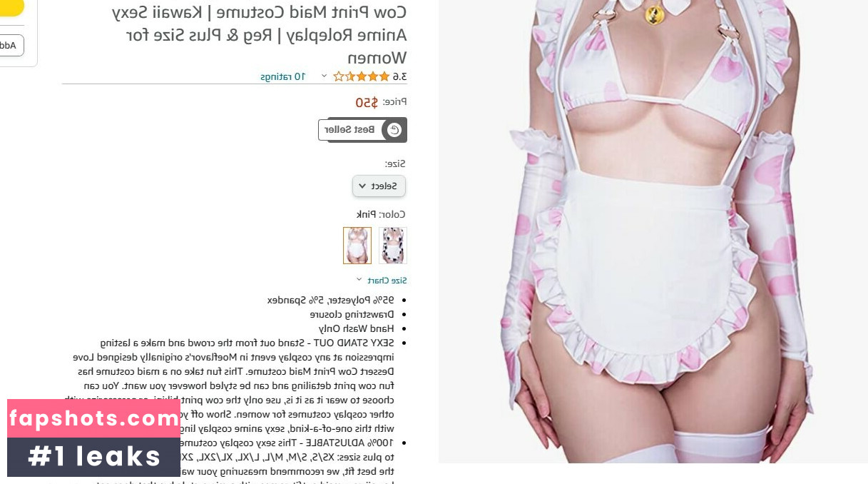Expand the Size Chart chevron arrow

pos(359,281)
